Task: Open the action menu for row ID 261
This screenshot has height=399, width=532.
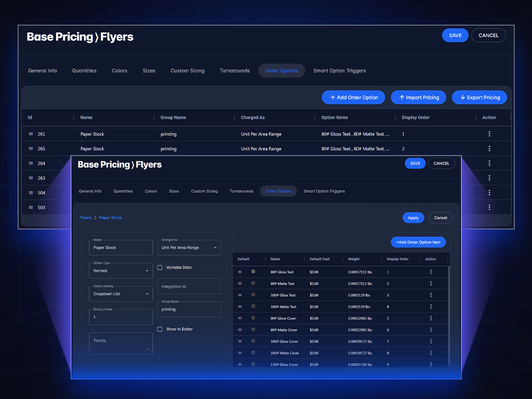Action: (x=490, y=134)
